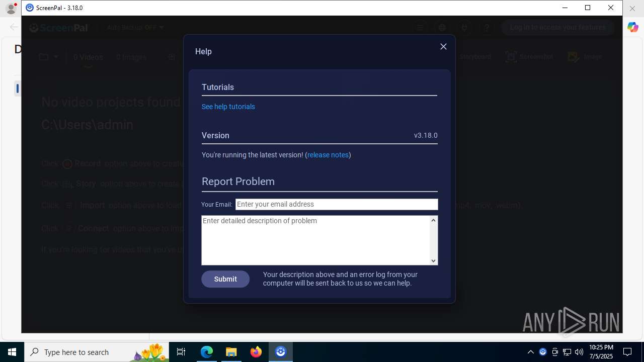Select the Screenshot tool
Image resolution: width=644 pixels, height=362 pixels.
(x=529, y=57)
